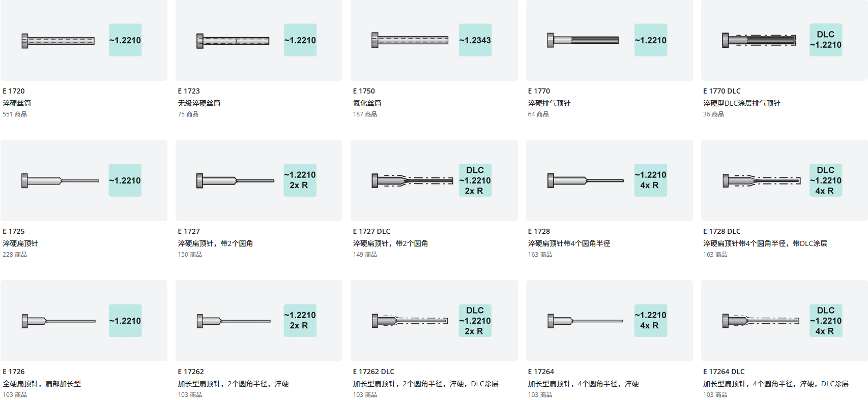Click the 淬硬排气顶针 label under E 1770
Viewport: 868px width, 400px height.
pos(549,103)
